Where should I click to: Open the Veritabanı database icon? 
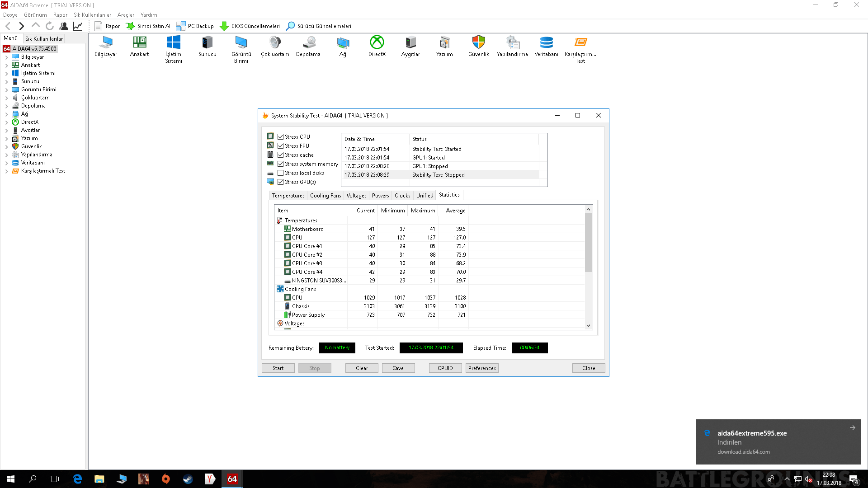tap(546, 42)
